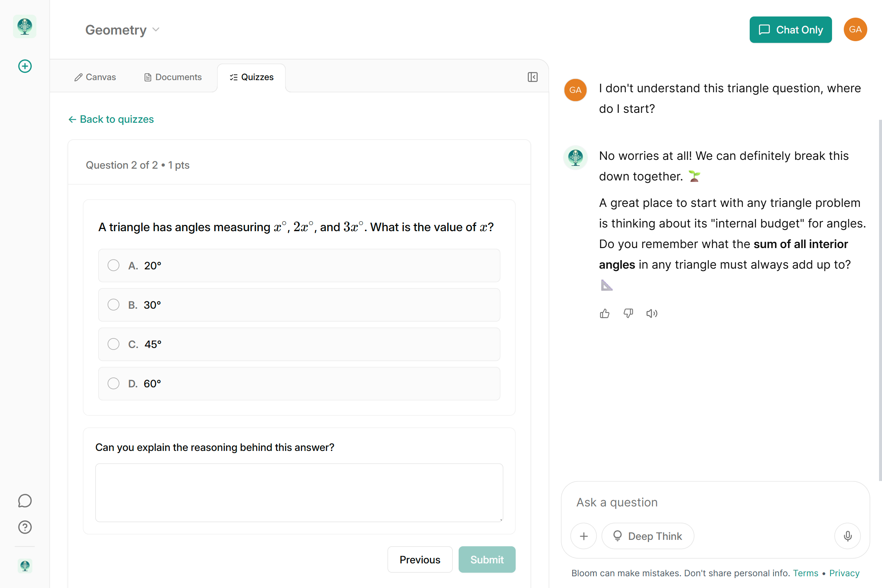Viewport: 882px width, 588px height.
Task: Open the Geometry course dropdown
Action: pyautogui.click(x=157, y=30)
